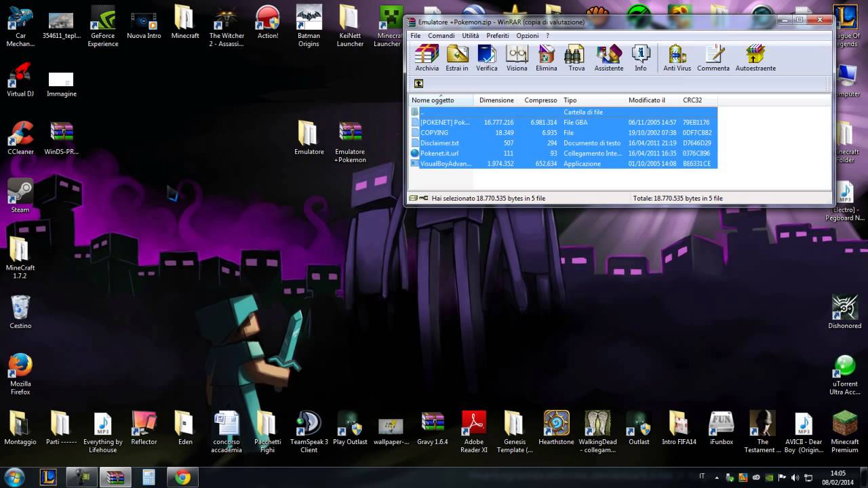Select the VisualBoyAdvan... application row
868x488 pixels.
pos(563,163)
